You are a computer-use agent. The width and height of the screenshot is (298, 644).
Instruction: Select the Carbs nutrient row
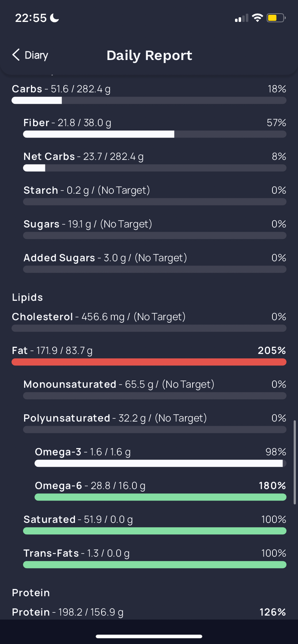coord(149,94)
